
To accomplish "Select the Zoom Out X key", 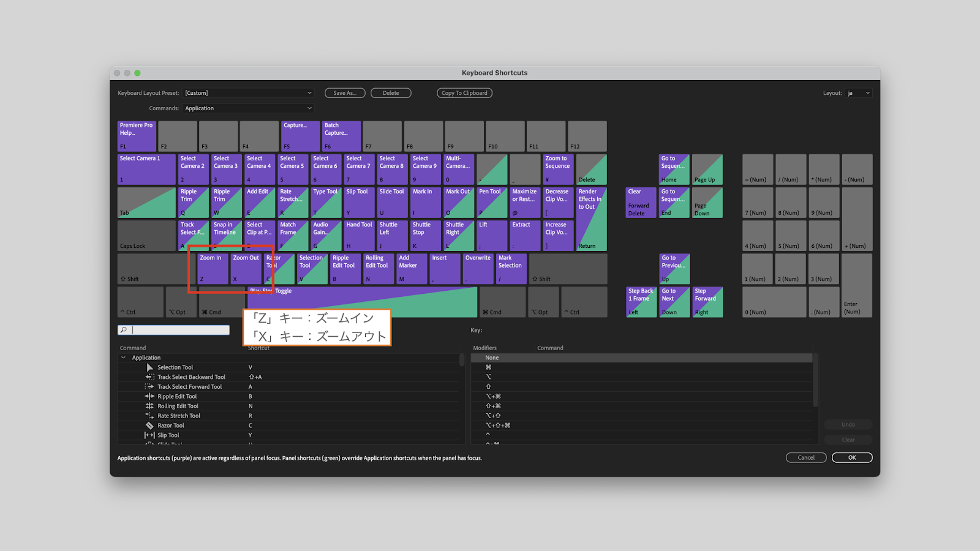I will click(x=246, y=269).
